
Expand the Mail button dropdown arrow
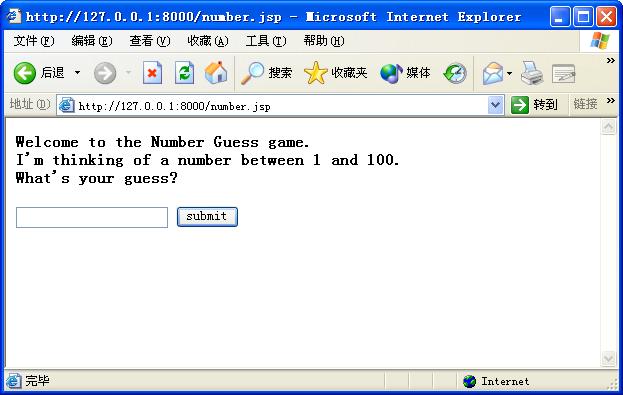(x=509, y=73)
